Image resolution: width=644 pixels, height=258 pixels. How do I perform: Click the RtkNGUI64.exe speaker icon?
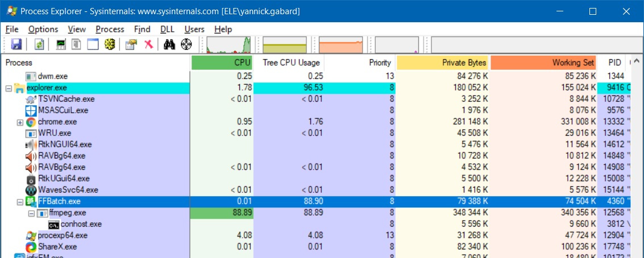[31, 144]
